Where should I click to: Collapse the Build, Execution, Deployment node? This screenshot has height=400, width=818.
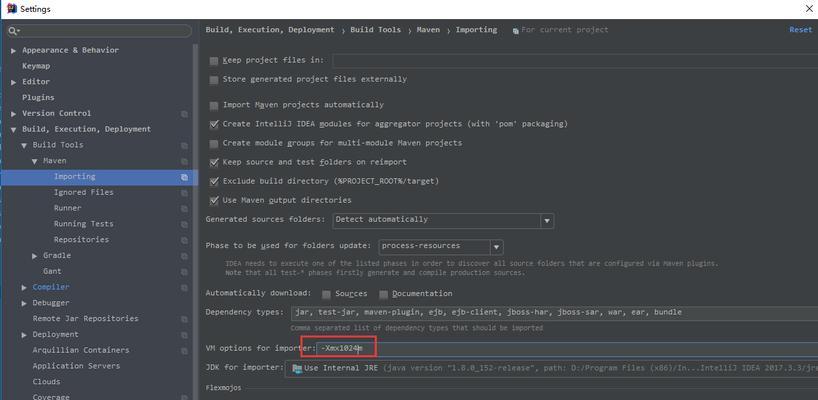pyautogui.click(x=14, y=129)
